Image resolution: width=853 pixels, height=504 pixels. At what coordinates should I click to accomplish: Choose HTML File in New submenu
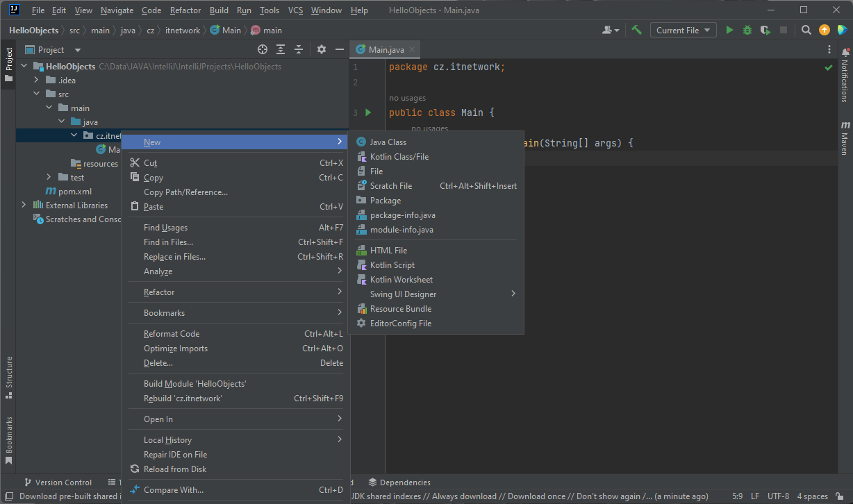click(436, 250)
